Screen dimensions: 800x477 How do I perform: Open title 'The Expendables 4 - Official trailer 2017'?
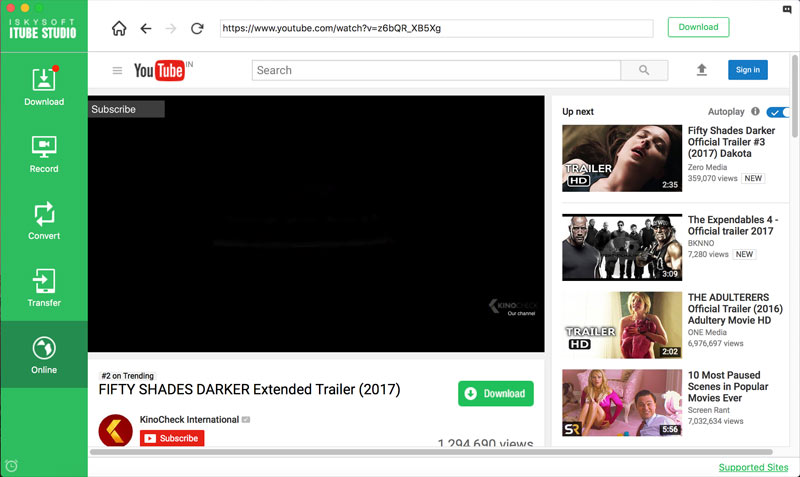[x=733, y=225]
